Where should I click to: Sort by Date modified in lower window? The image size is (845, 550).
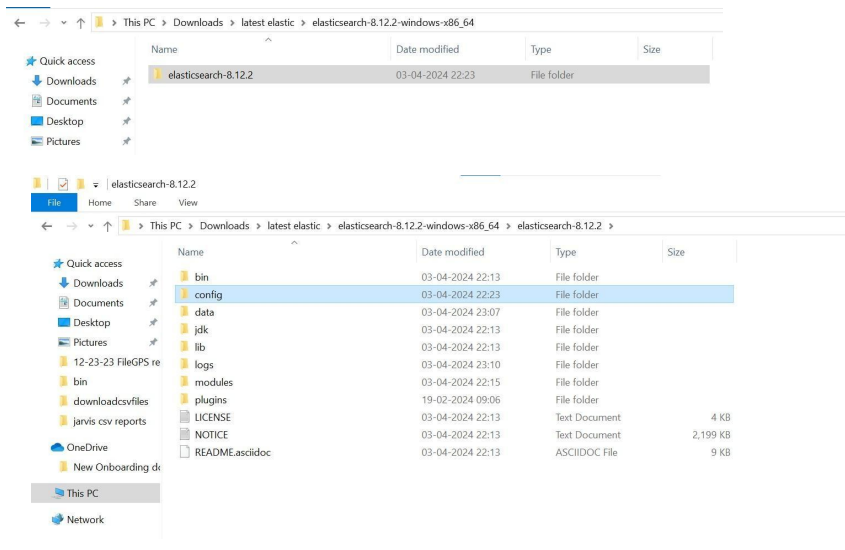[453, 252]
